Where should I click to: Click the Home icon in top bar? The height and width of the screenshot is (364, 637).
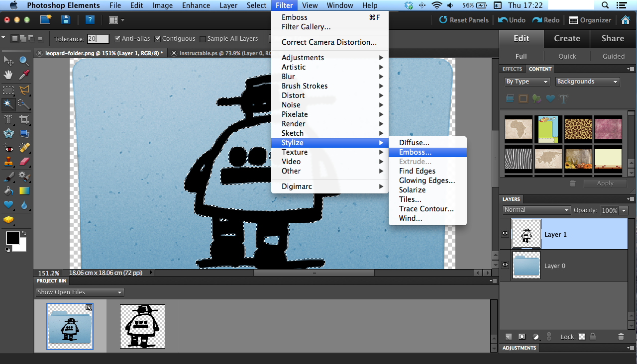(626, 20)
